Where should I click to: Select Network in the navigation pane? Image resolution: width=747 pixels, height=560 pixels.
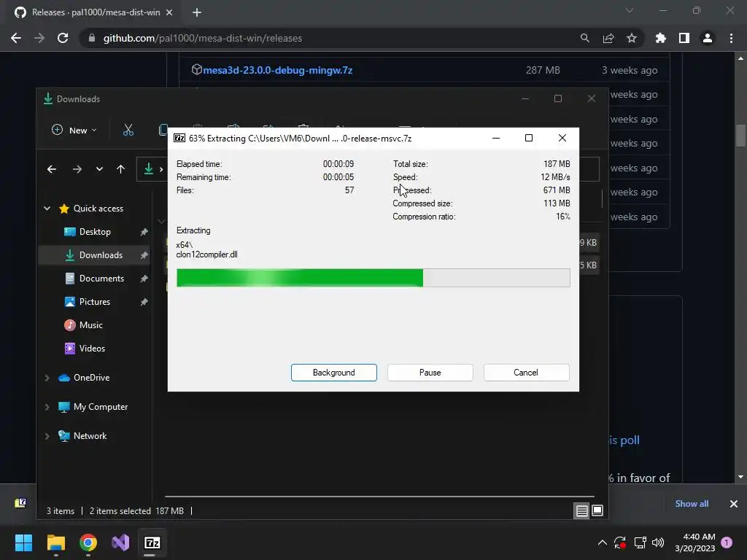point(90,436)
